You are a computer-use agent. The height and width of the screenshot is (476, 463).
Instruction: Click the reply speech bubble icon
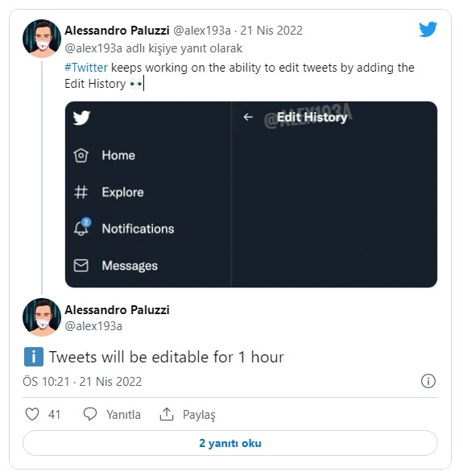(90, 414)
